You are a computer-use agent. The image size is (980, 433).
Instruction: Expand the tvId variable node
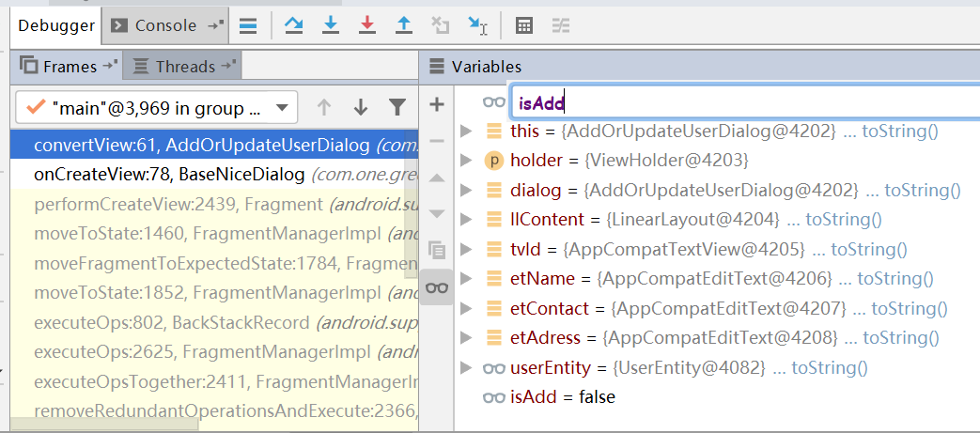tap(465, 249)
